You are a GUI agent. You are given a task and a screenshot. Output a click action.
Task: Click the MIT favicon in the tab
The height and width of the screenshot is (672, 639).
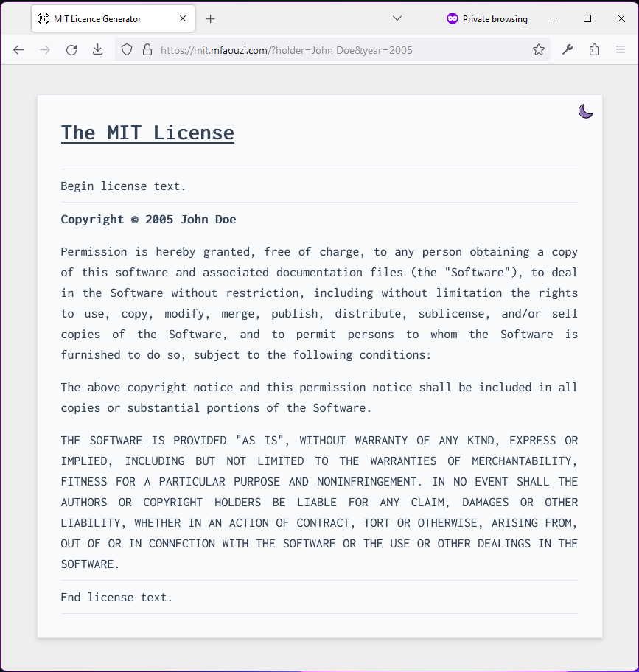tap(43, 19)
